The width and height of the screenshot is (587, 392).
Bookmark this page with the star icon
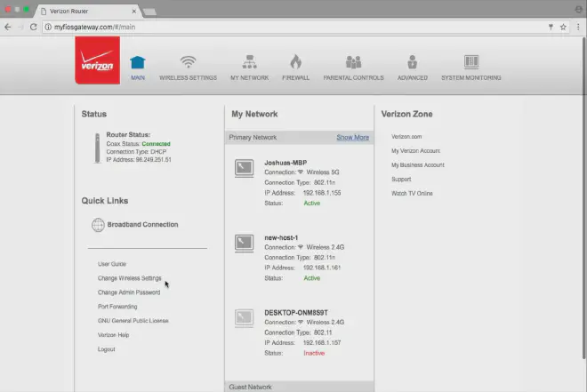[x=562, y=28]
